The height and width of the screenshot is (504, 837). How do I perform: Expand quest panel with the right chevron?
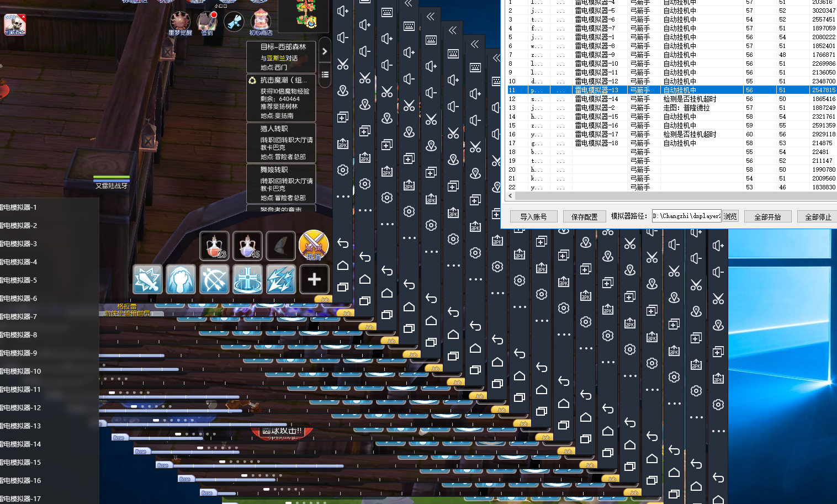pos(325,51)
